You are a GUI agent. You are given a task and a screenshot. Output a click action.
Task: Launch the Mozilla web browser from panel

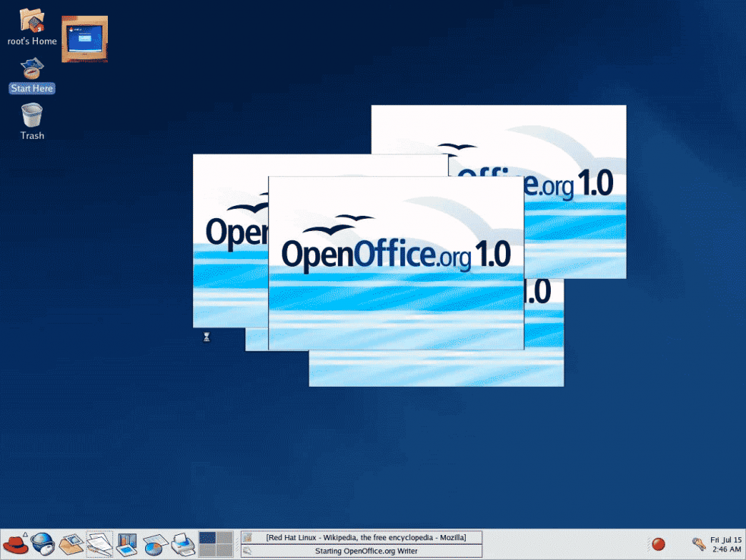tap(43, 544)
